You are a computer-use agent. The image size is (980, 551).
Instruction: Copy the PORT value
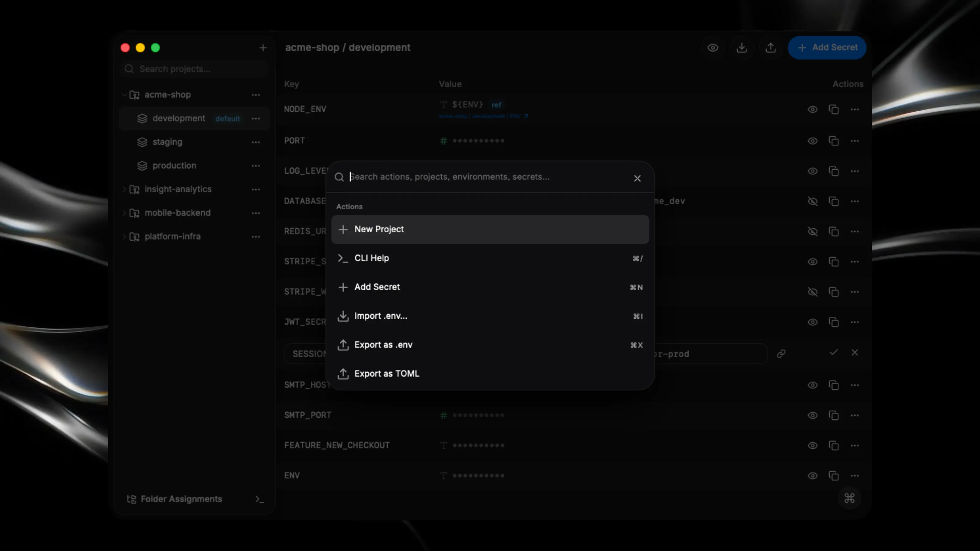click(834, 141)
